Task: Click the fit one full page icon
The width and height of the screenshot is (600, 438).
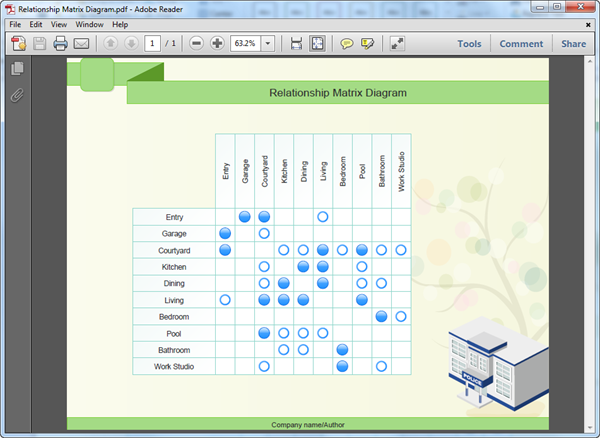Action: click(x=317, y=44)
